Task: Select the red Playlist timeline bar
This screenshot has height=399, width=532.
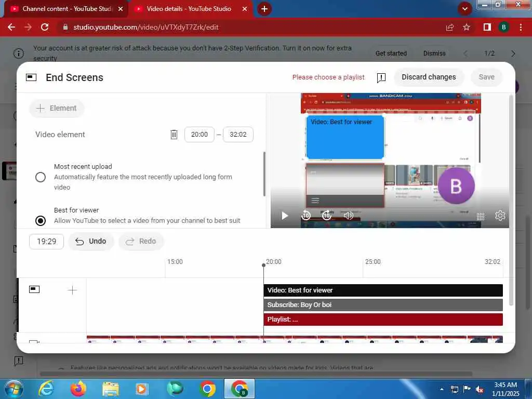Action: [383, 320]
